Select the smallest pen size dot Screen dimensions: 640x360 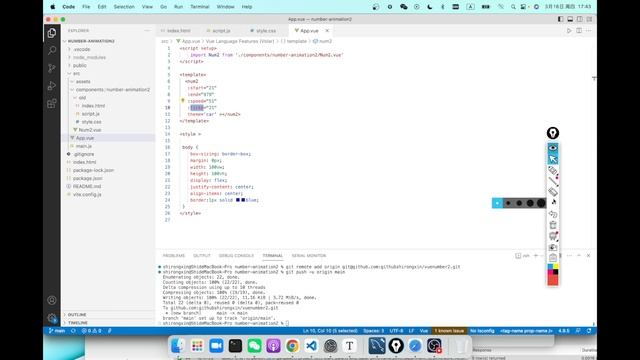(x=497, y=203)
